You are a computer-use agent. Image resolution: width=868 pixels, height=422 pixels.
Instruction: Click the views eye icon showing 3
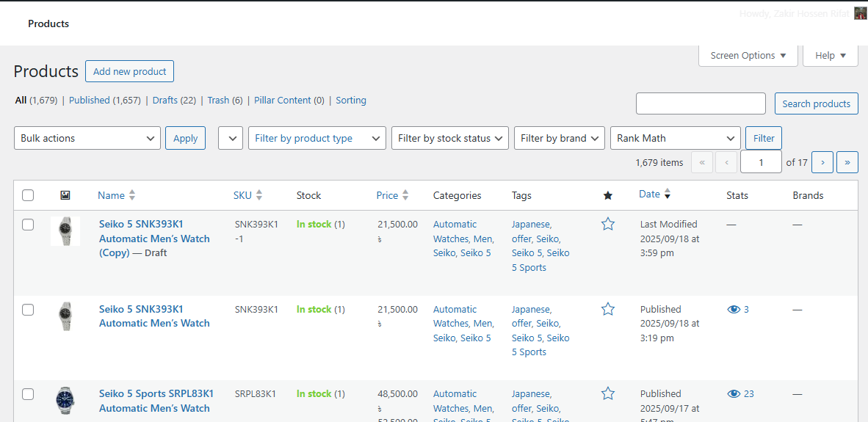[x=733, y=310]
